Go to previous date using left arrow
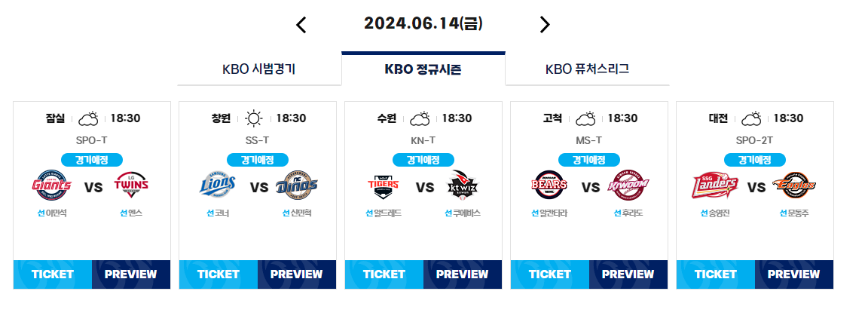Screen dimensions: 868x325 click(301, 24)
